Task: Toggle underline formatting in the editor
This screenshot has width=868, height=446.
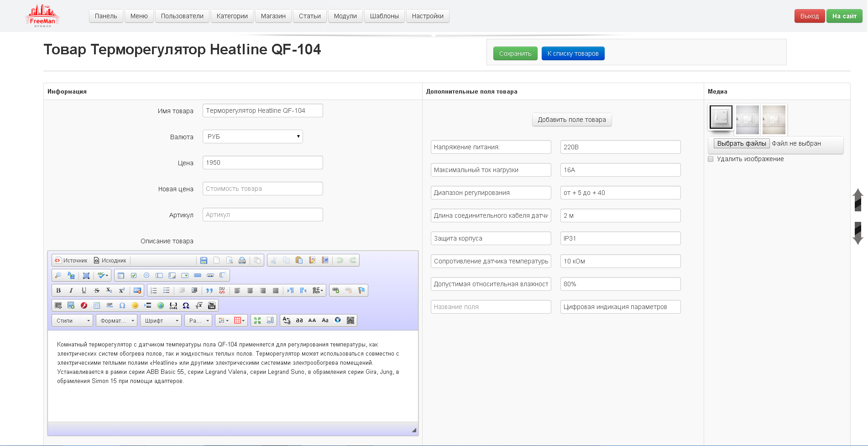Action: pyautogui.click(x=84, y=290)
